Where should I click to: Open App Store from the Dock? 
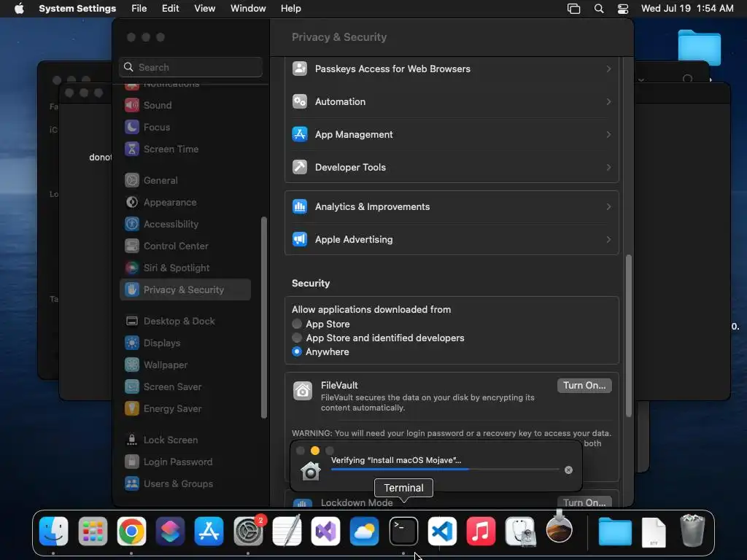tap(209, 531)
